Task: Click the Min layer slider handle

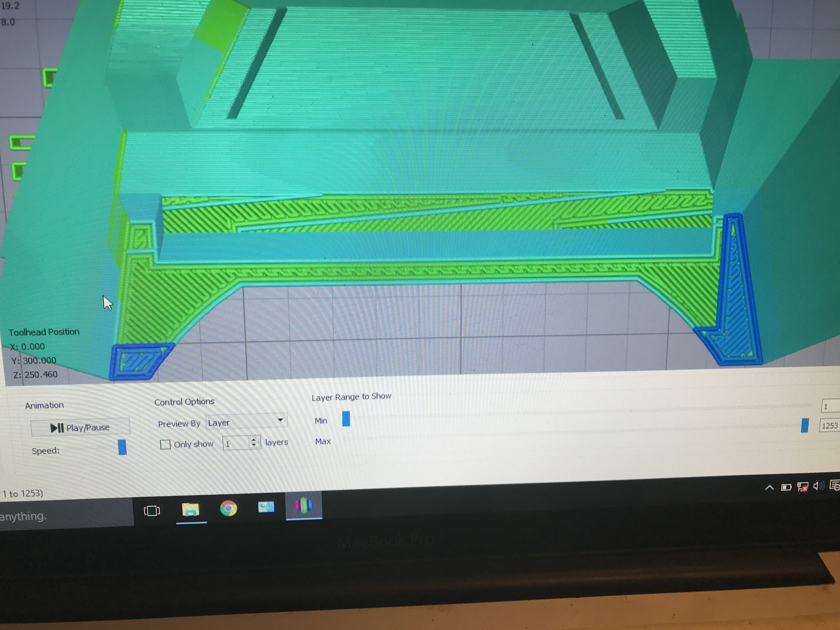Action: point(346,419)
